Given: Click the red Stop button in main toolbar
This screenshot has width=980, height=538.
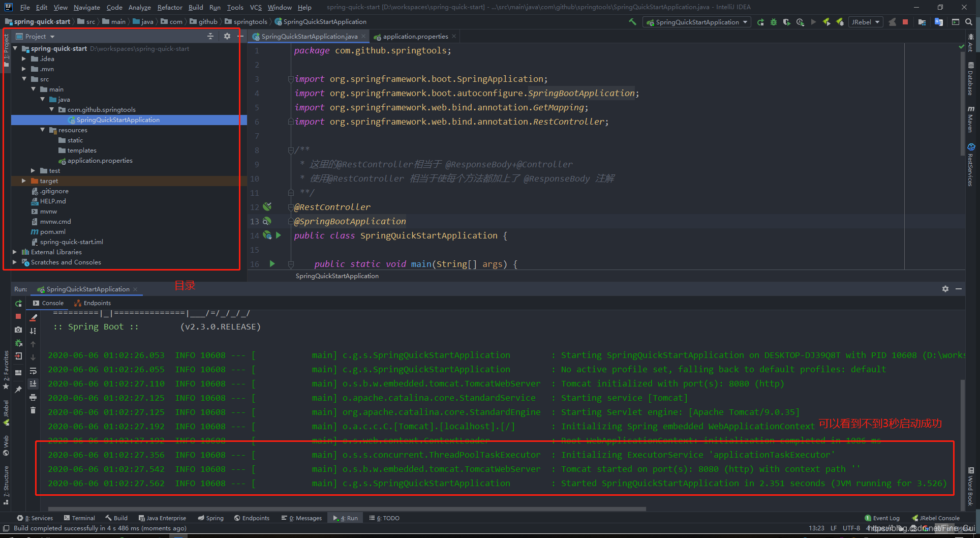Looking at the screenshot, I should pyautogui.click(x=905, y=22).
